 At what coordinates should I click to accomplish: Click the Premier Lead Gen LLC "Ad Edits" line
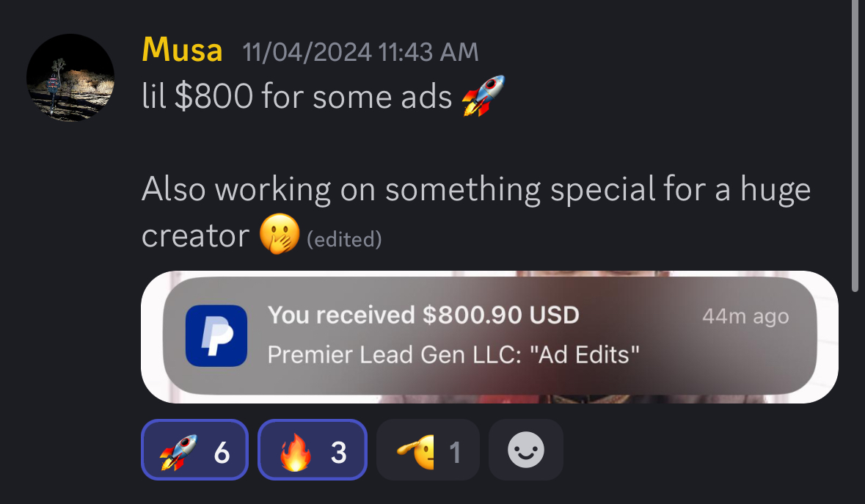pyautogui.click(x=453, y=354)
